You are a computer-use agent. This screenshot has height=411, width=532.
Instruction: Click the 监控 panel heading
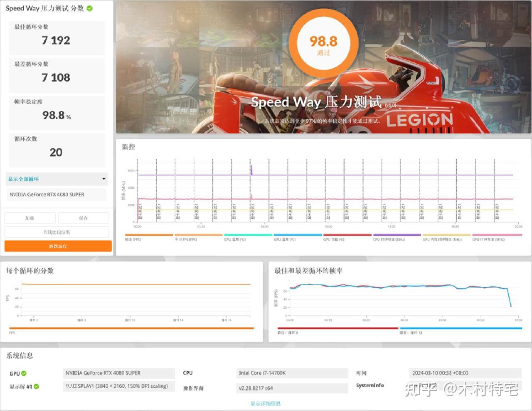128,147
